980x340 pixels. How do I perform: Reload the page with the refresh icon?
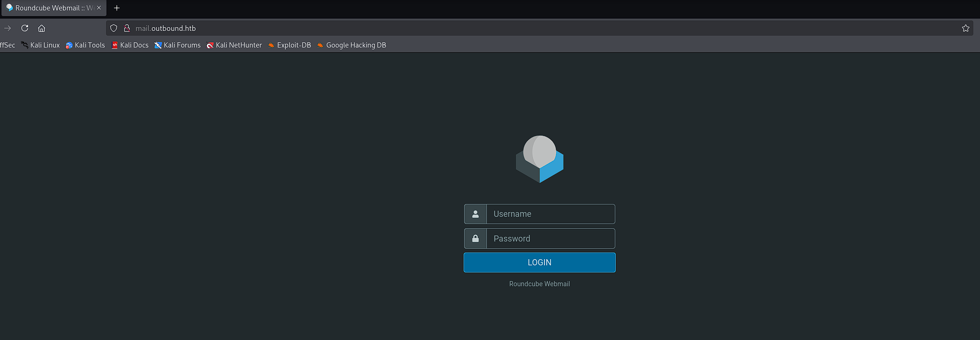(x=25, y=28)
